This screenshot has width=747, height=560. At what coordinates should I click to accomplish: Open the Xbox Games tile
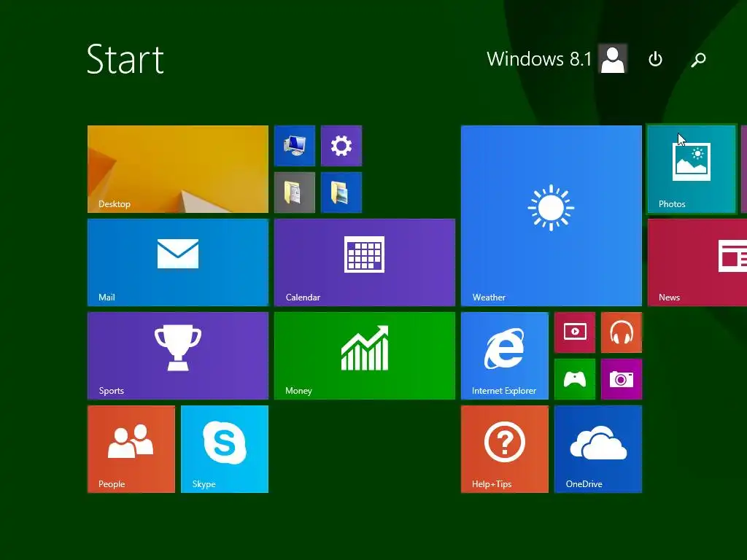[575, 379]
